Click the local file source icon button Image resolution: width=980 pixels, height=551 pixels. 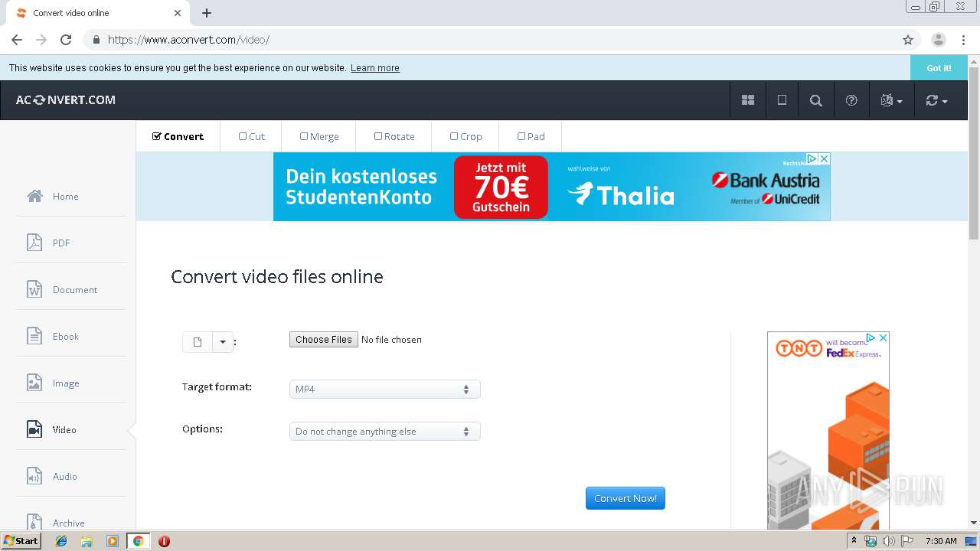[198, 342]
